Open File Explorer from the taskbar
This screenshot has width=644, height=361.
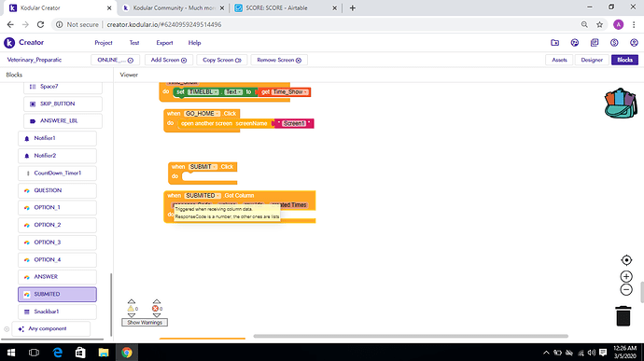104,353
